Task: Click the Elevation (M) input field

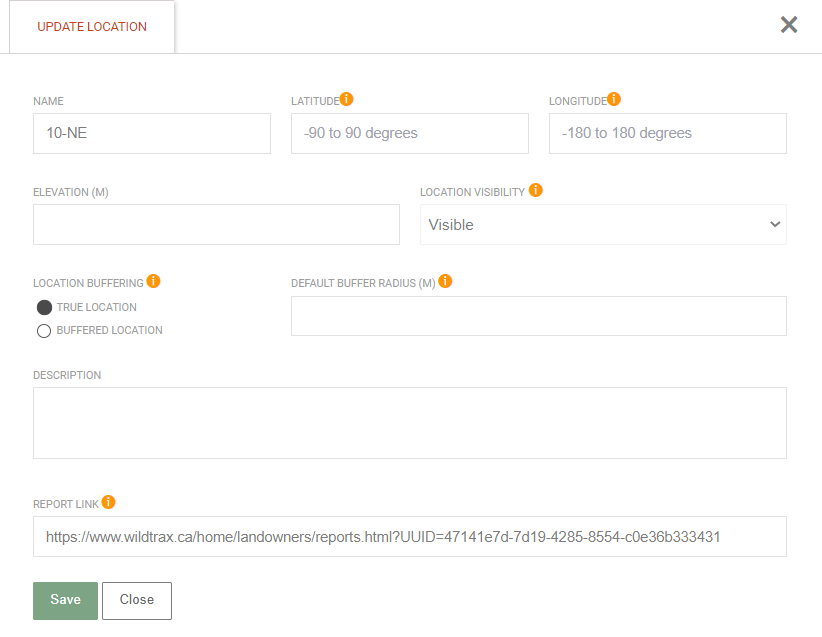Action: coord(216,224)
